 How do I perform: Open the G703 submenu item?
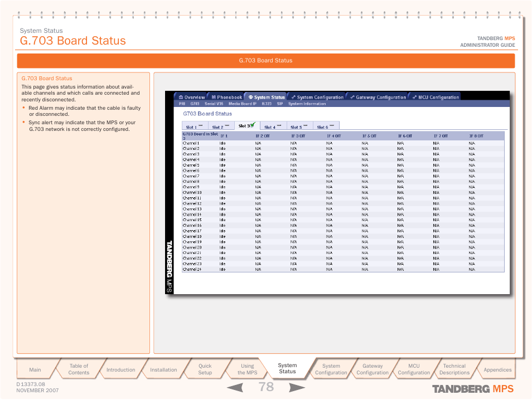pyautogui.click(x=195, y=104)
